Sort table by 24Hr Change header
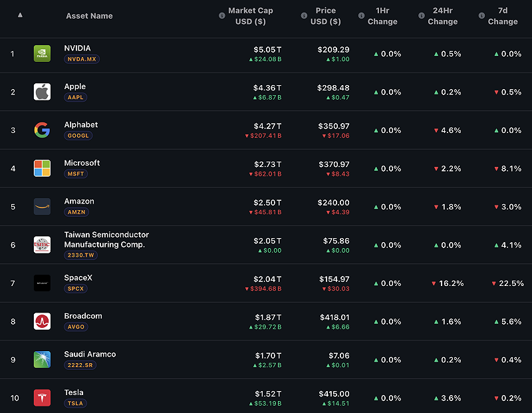The image size is (532, 413). (442, 16)
